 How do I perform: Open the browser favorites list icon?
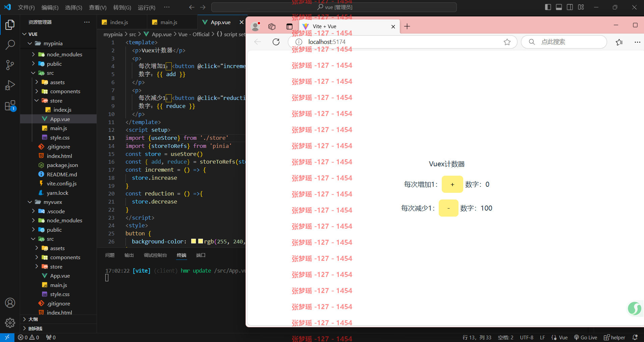(619, 42)
